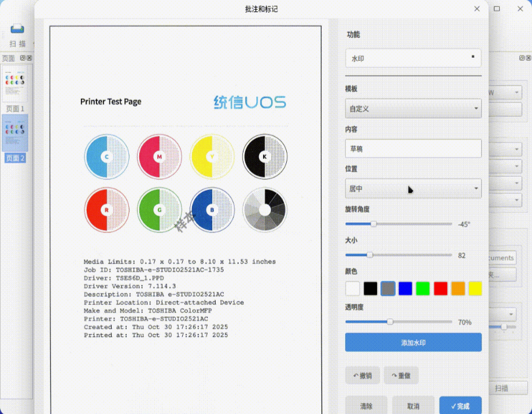Image resolution: width=532 pixels, height=414 pixels.
Task: Select the gray color swatch
Action: click(388, 289)
